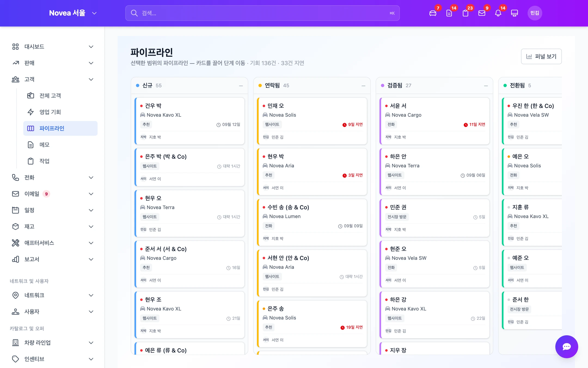Focus the 검색 search input field

coord(262,13)
